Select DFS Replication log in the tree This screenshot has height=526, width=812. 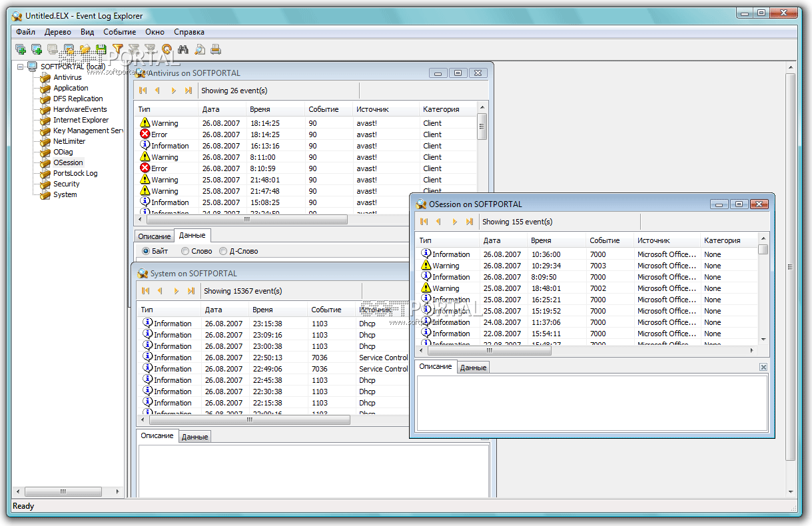point(78,99)
